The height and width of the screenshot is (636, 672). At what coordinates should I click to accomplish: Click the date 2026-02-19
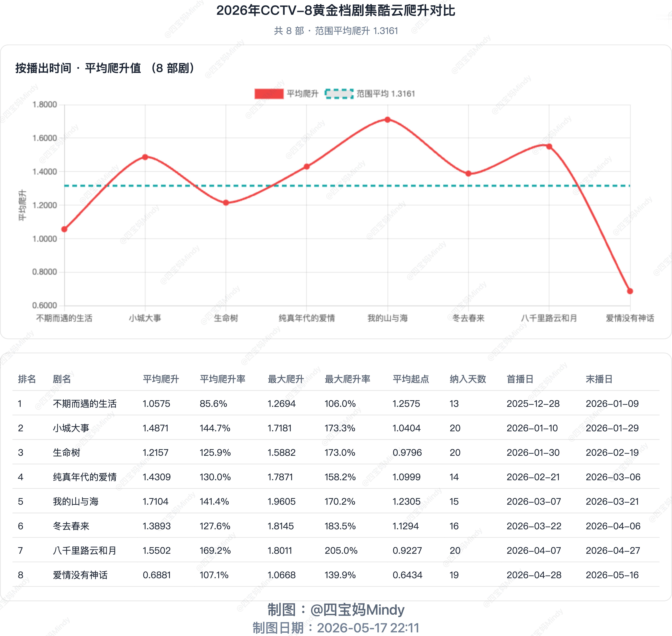[612, 453]
